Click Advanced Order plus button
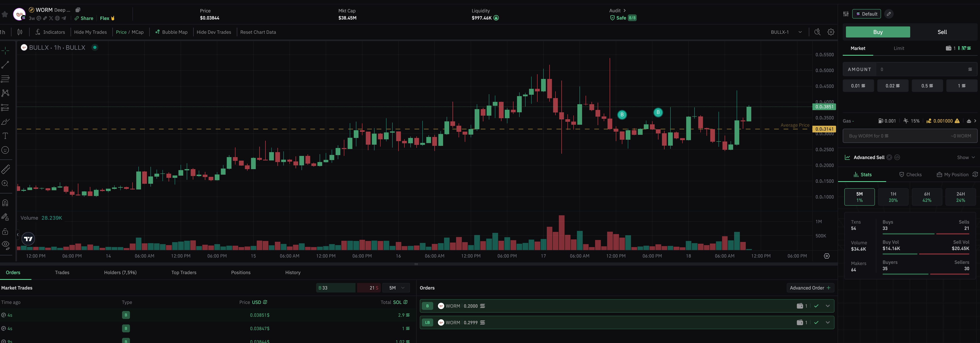Screen dimensions: 980x343 [810, 288]
